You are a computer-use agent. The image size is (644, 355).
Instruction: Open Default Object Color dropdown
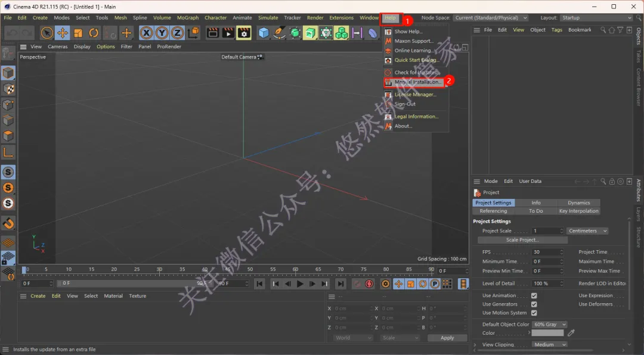[550, 324]
